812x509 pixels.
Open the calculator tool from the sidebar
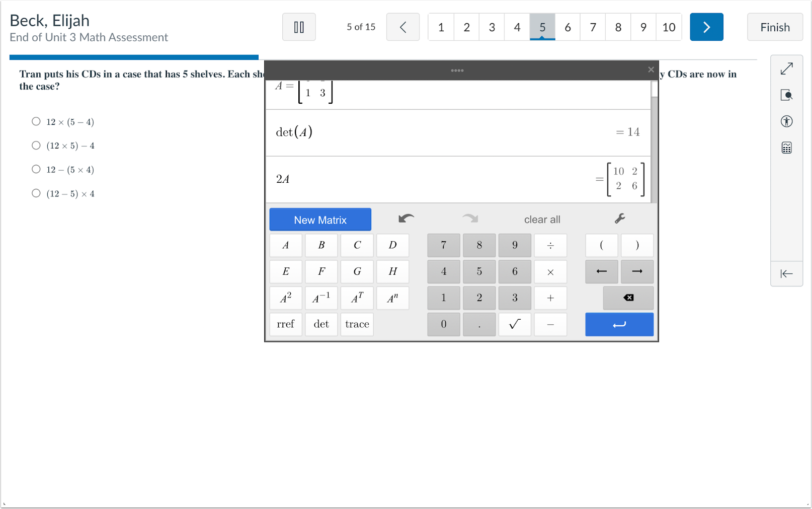(786, 148)
